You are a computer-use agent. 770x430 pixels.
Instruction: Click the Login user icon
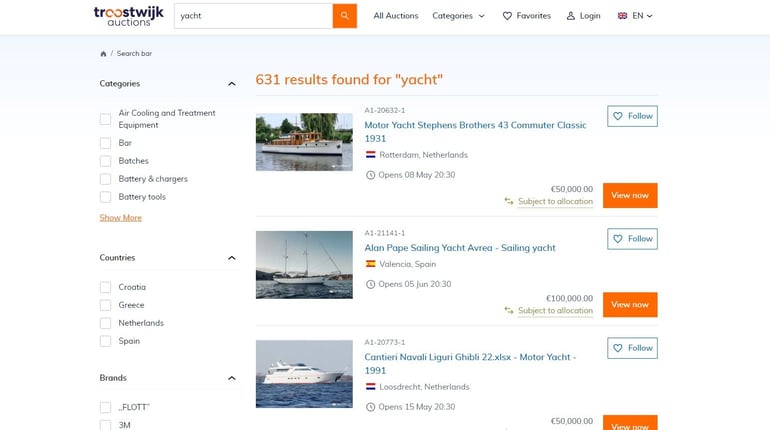tap(571, 16)
